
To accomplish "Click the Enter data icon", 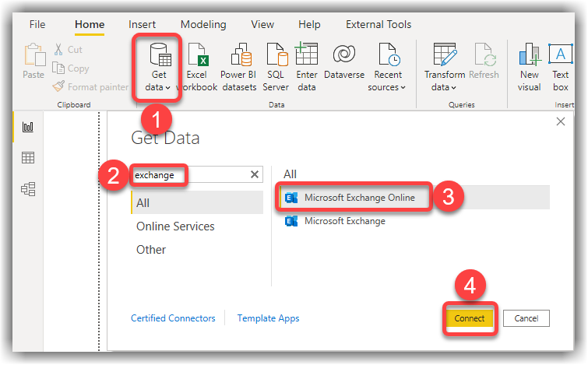I will (x=307, y=54).
